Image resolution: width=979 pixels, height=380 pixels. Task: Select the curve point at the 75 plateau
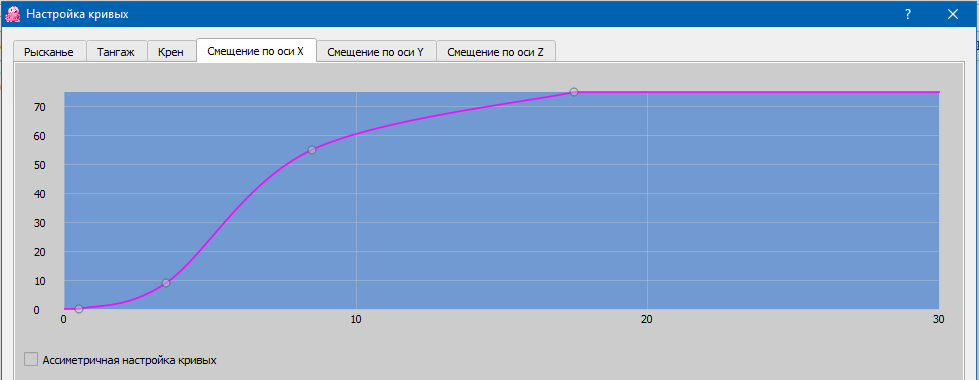click(574, 92)
